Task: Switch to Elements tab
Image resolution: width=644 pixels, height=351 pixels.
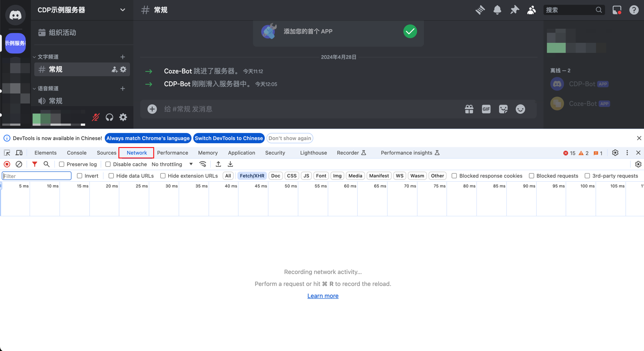Action: [x=45, y=153]
